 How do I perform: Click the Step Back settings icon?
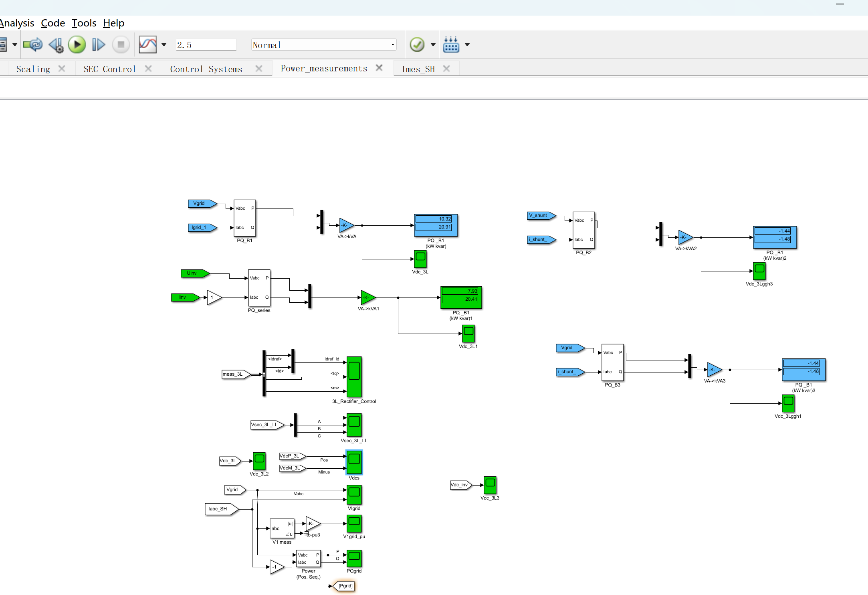point(56,45)
